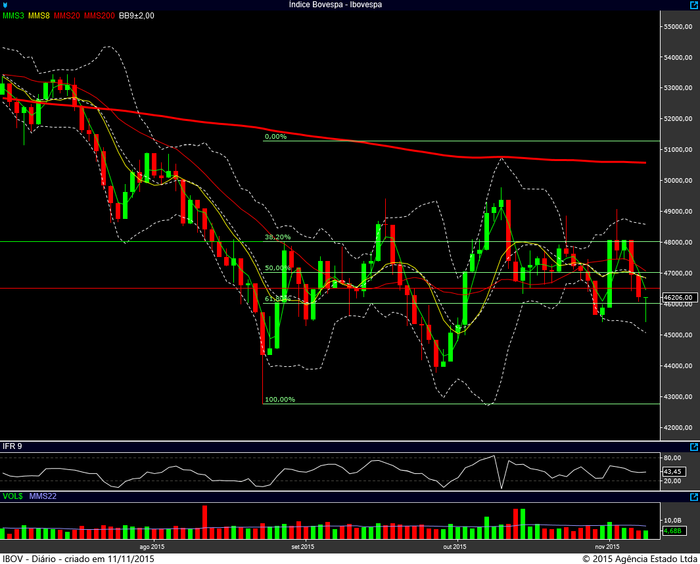700x564 pixels.
Task: Click the 42000,00 price axis label
Action: pos(678,428)
